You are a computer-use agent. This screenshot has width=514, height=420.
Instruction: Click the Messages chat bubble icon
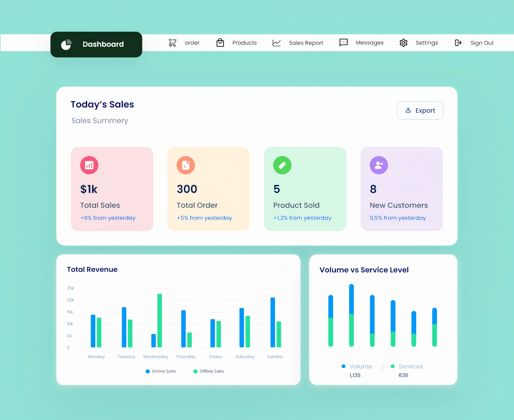click(343, 42)
